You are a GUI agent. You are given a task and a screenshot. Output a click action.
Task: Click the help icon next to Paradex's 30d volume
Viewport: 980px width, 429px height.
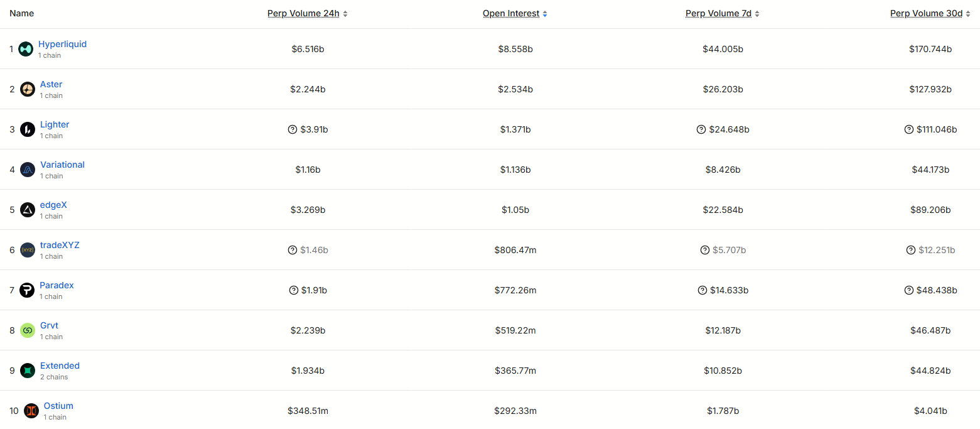(909, 290)
